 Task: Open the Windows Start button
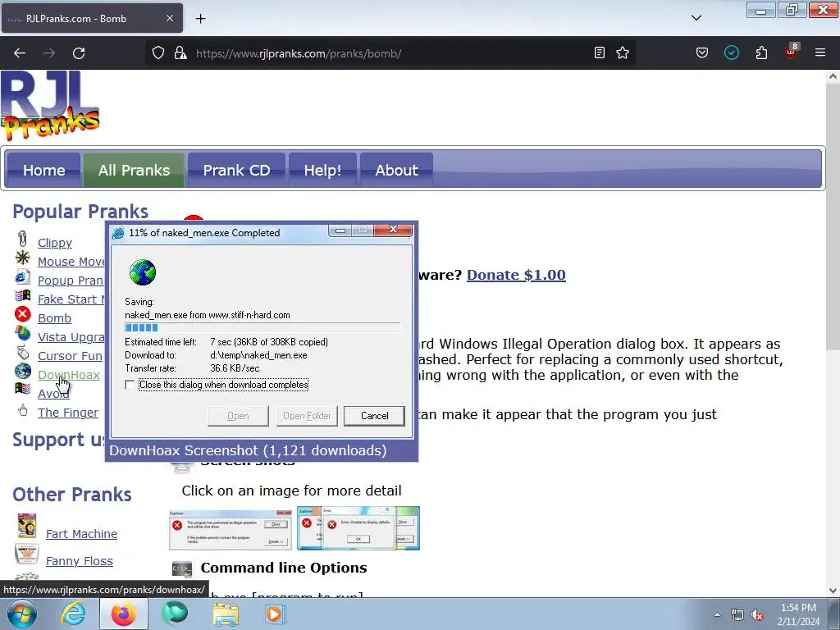coord(21,614)
